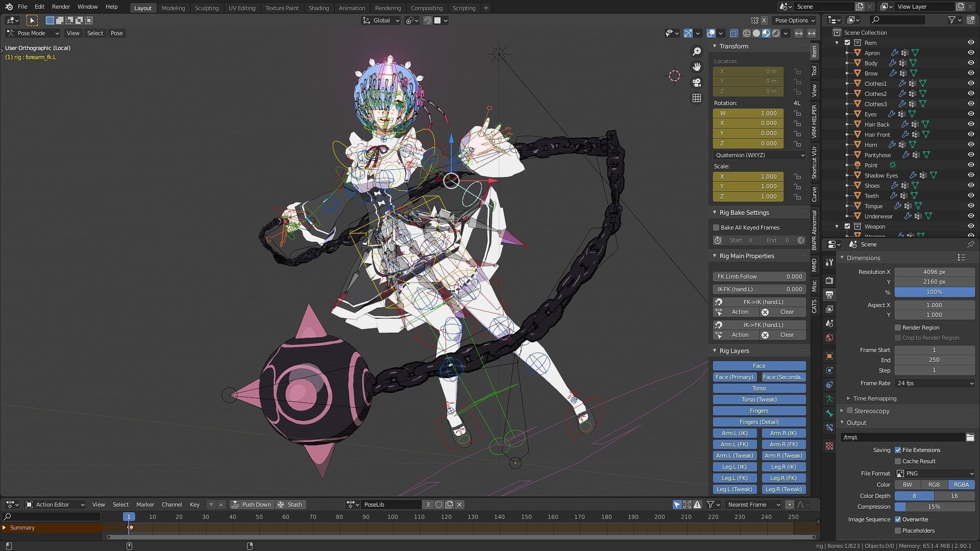Open the Render menu in the top bar
Viewport: 980px width, 551px height.
pos(61,7)
